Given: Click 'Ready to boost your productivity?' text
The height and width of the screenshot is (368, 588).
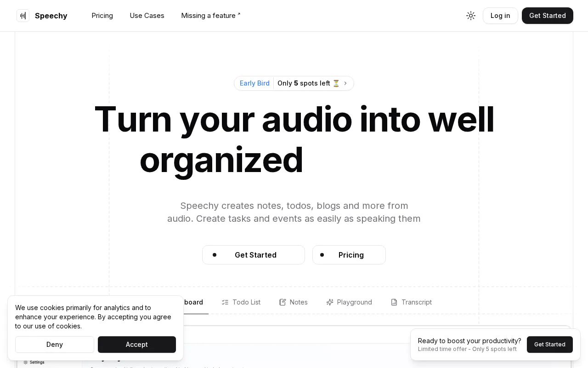Looking at the screenshot, I should 469,341.
